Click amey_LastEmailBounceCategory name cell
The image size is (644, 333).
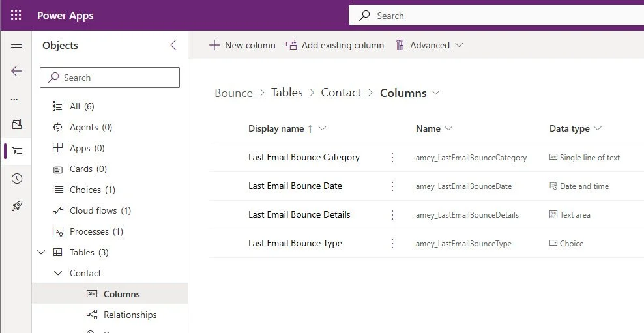tap(471, 158)
